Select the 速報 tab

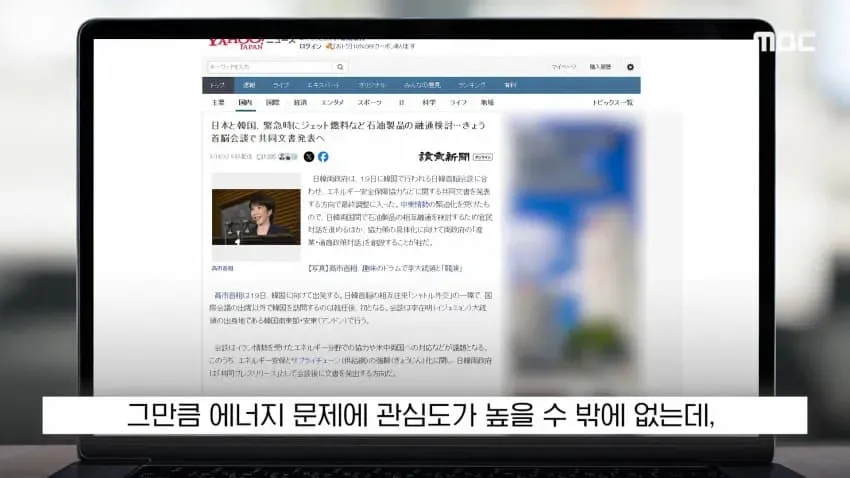249,85
